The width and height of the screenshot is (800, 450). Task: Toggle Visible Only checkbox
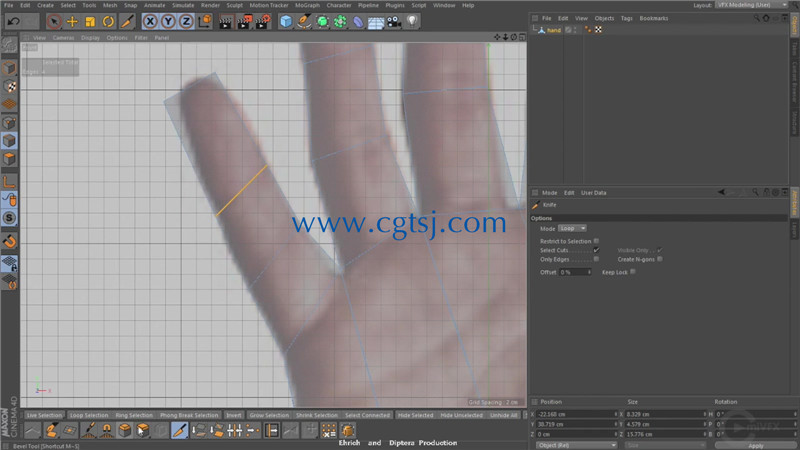pyautogui.click(x=660, y=250)
